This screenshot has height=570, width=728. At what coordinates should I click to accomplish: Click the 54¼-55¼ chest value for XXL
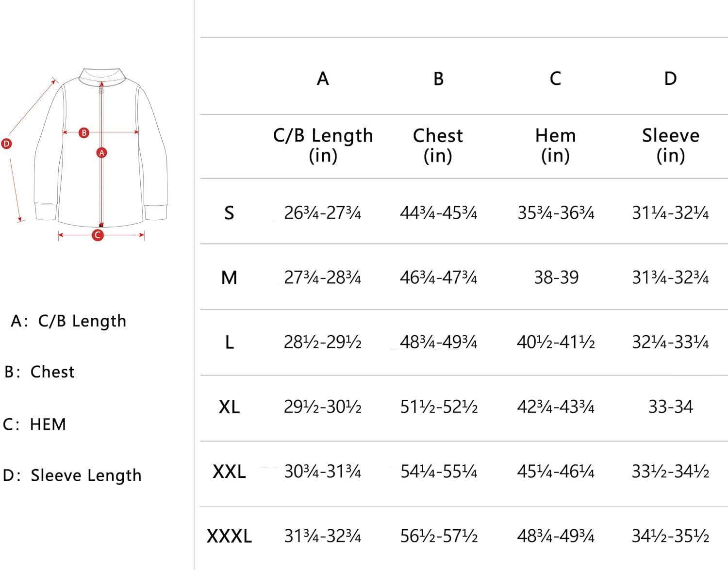[x=439, y=472]
